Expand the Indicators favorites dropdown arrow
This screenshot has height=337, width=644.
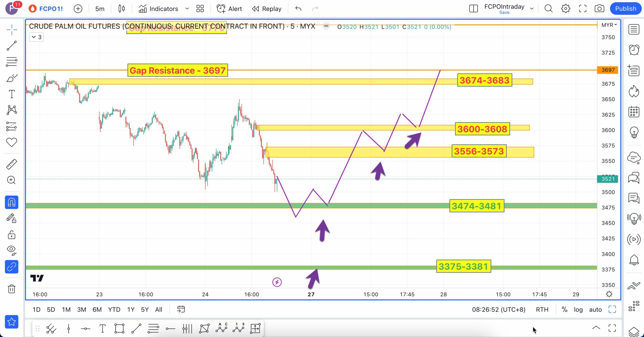[x=187, y=9]
